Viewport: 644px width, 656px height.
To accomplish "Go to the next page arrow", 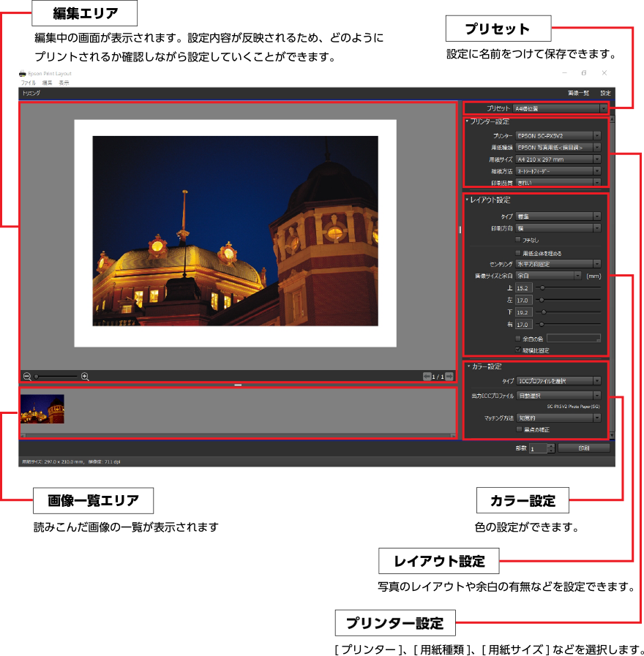I will click(449, 377).
